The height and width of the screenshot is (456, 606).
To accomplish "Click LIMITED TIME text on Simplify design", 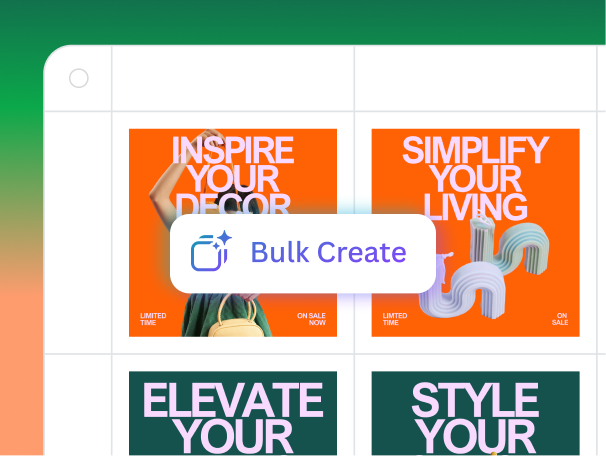I will 395,319.
